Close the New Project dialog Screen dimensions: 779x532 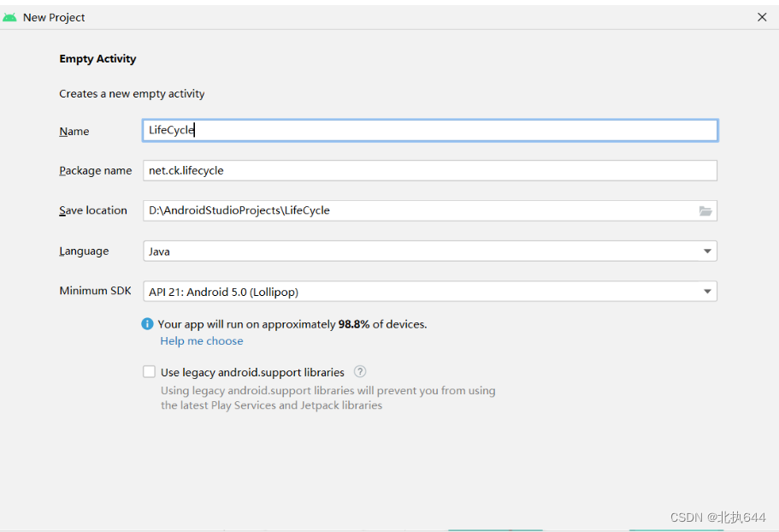[762, 17]
